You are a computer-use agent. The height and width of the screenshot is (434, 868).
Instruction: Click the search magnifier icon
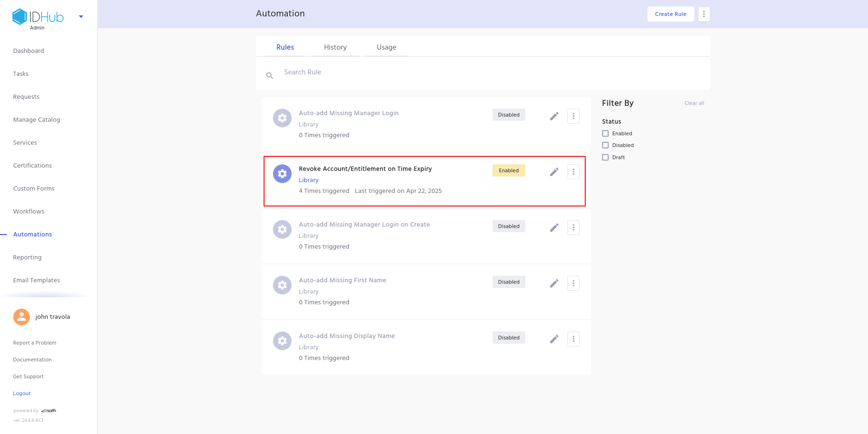click(270, 75)
